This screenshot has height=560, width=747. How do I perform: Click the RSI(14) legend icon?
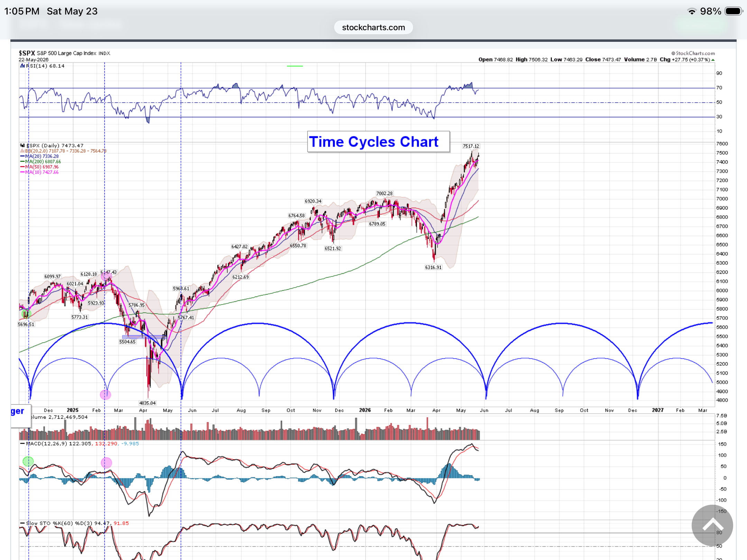tap(22, 66)
